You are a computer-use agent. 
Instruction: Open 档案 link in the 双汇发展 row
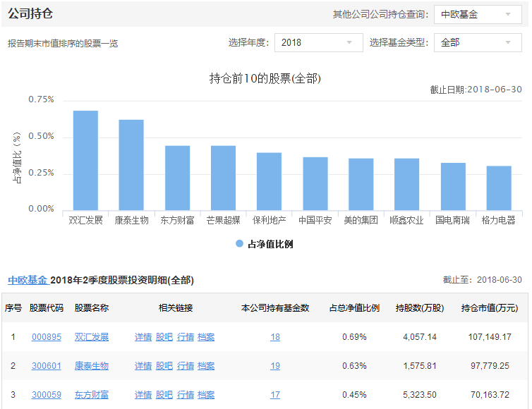tap(206, 337)
